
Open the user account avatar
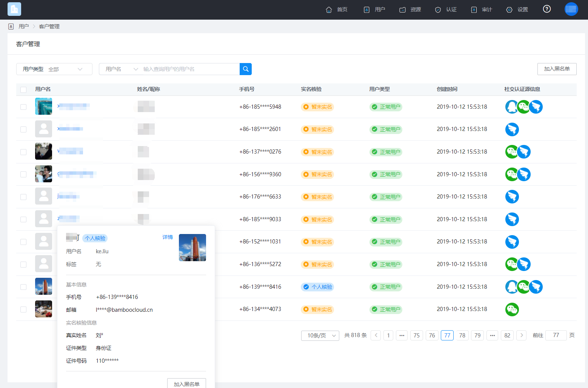pos(571,9)
